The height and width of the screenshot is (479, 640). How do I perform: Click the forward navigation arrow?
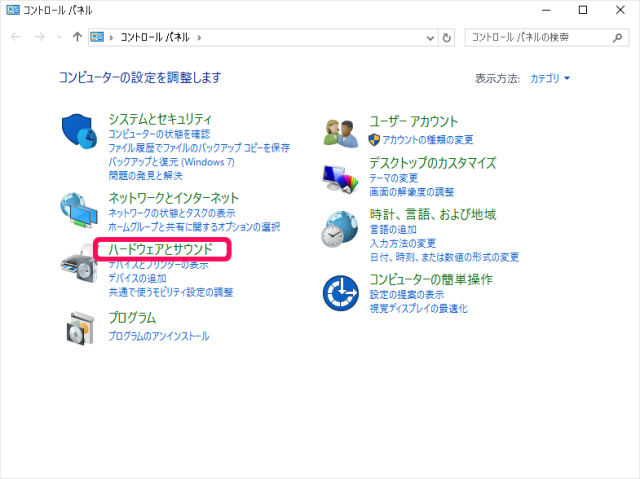click(40, 37)
